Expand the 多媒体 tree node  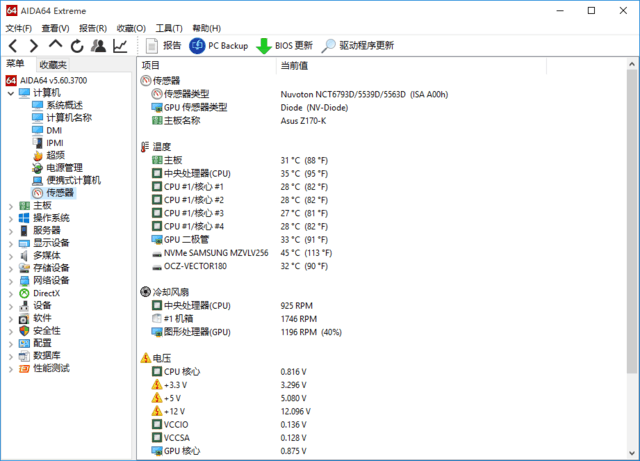pos(11,256)
